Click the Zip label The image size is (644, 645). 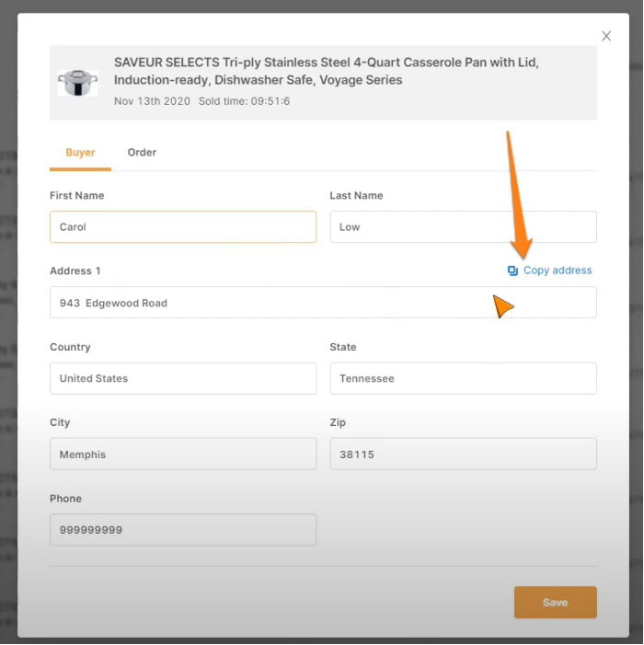(x=338, y=423)
